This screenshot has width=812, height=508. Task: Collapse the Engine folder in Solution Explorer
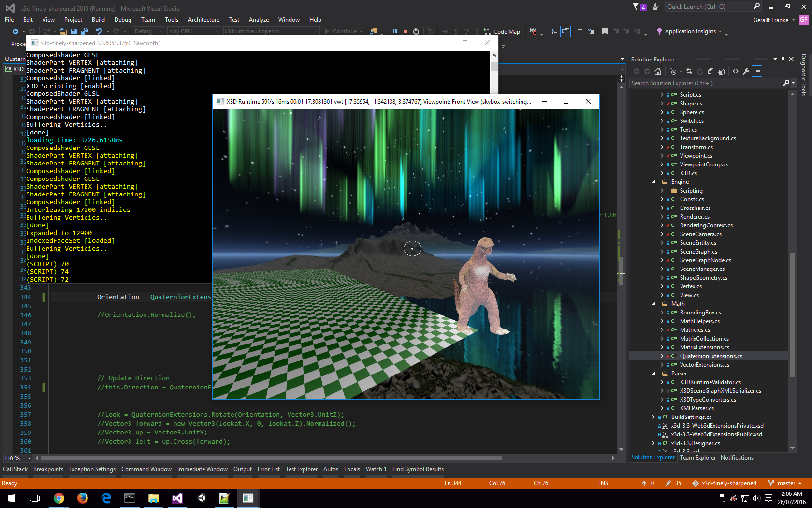654,182
